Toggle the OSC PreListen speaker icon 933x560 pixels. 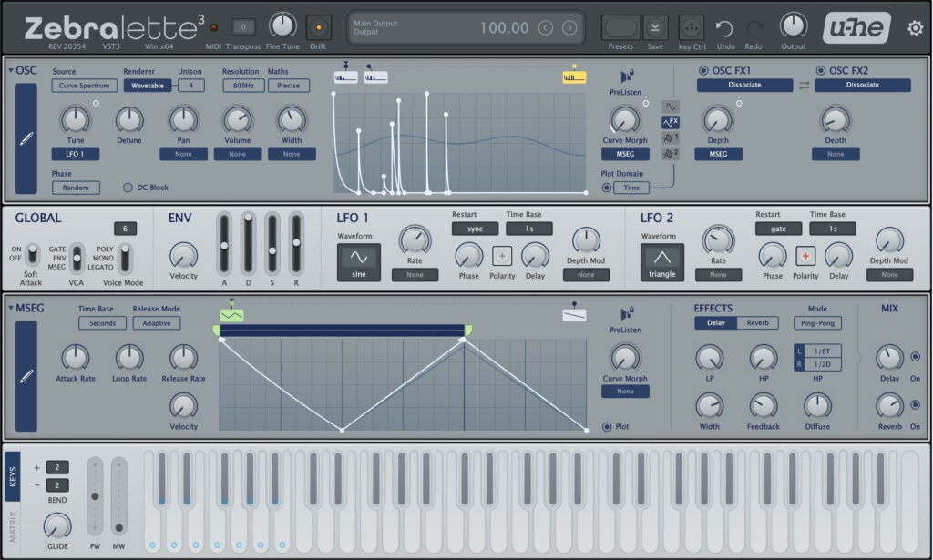coord(625,76)
